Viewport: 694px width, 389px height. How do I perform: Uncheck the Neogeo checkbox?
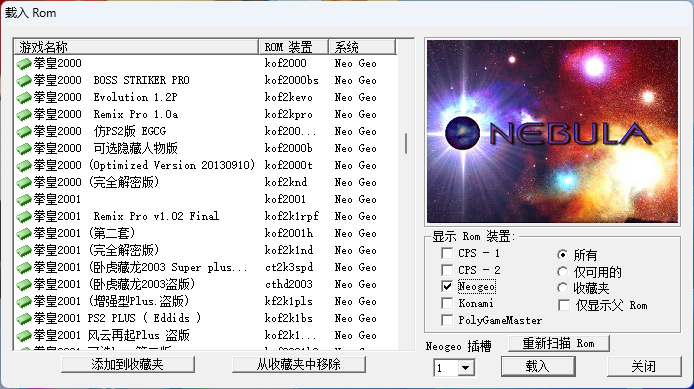point(447,286)
